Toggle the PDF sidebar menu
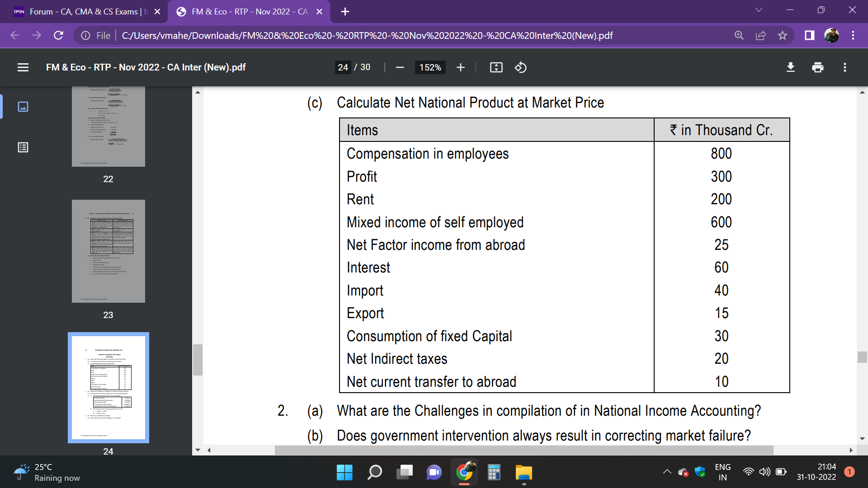 coord(23,67)
